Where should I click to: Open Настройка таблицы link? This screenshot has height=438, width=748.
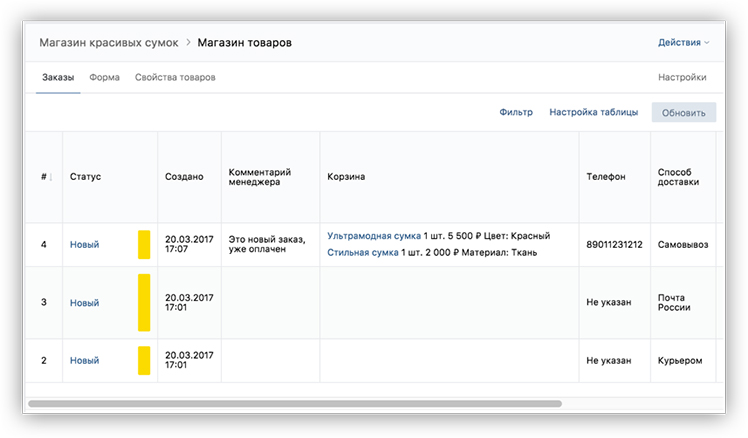click(593, 112)
